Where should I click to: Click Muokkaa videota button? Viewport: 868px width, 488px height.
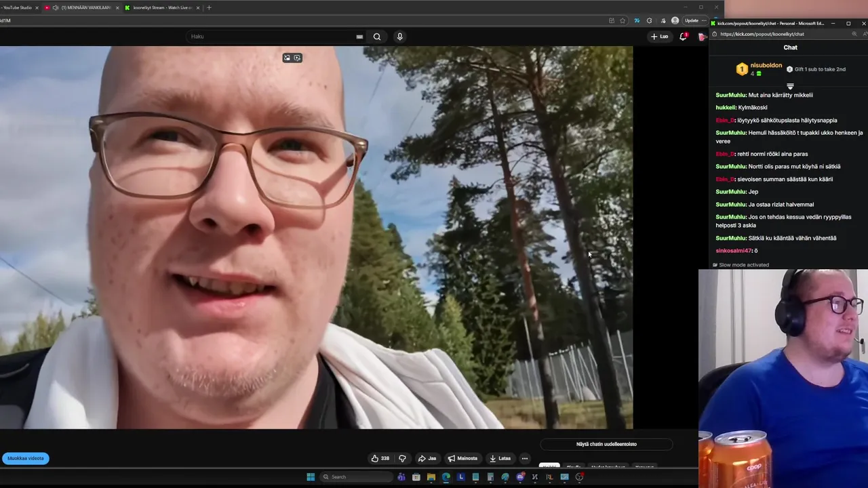point(26,458)
